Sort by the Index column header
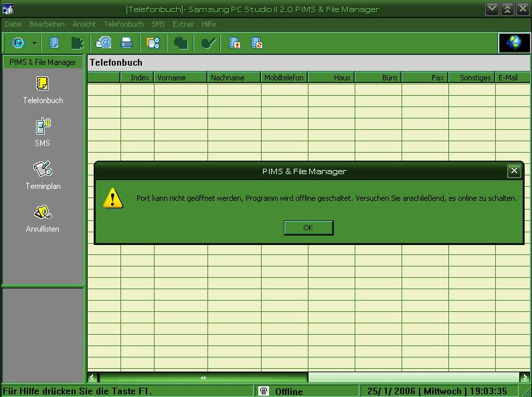This screenshot has height=397, width=532. (x=137, y=78)
